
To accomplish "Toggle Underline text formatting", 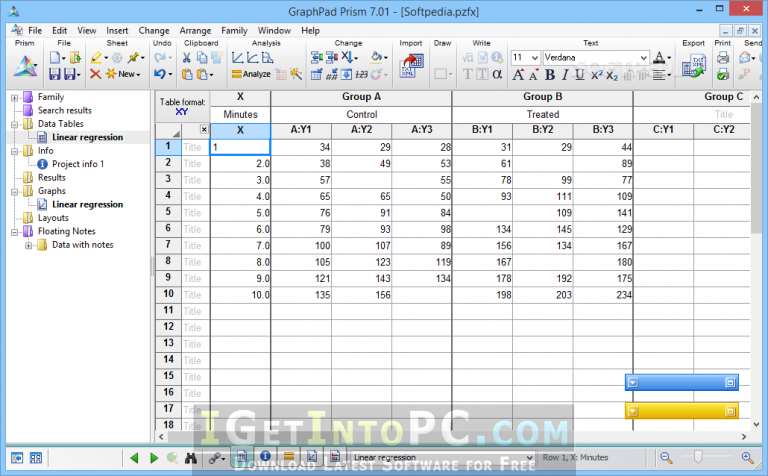I will 580,75.
